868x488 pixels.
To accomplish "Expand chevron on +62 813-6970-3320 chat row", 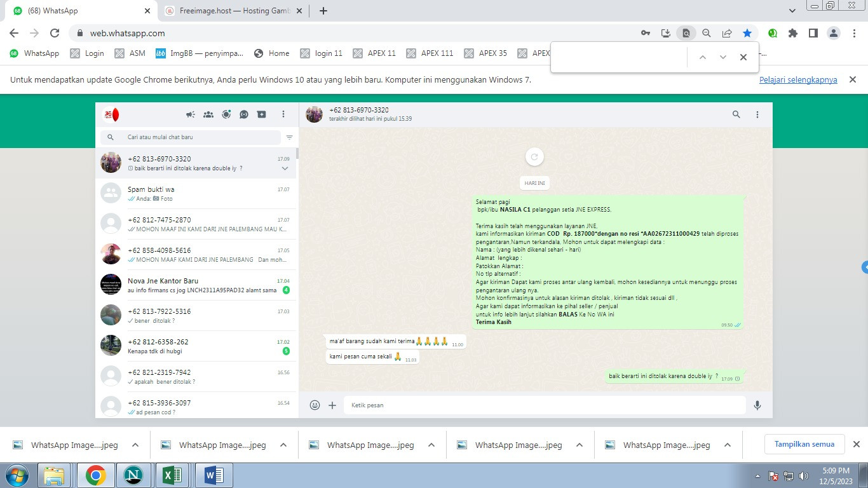I will pos(285,168).
